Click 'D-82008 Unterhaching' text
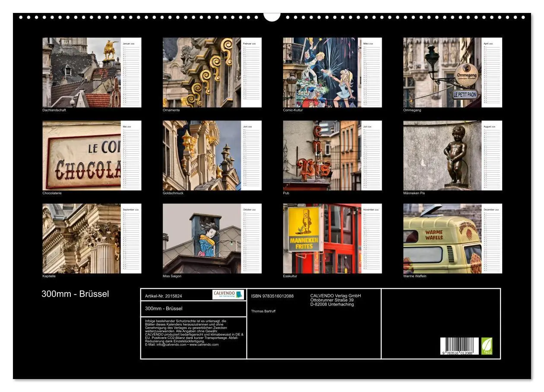Screen dimensions: 544x392 (x=332, y=304)
